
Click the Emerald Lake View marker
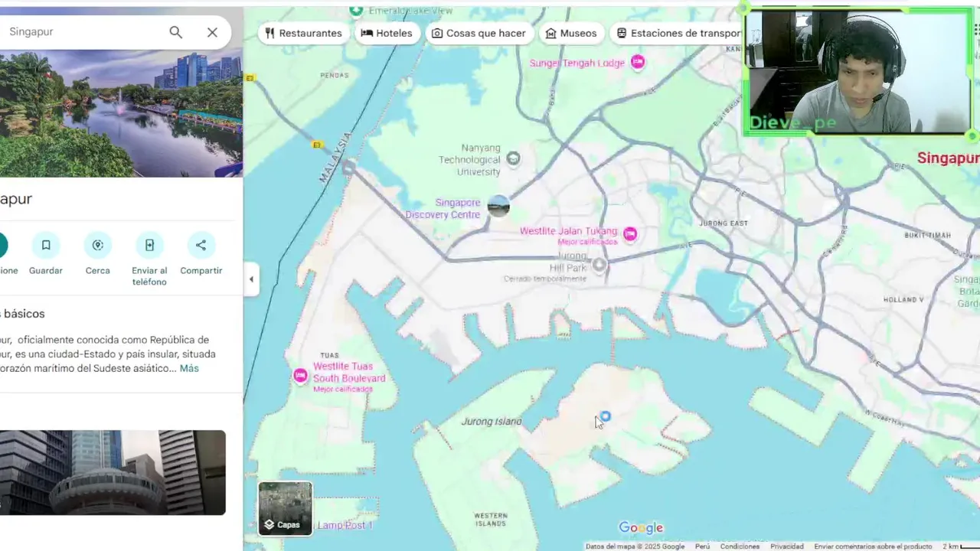point(356,10)
